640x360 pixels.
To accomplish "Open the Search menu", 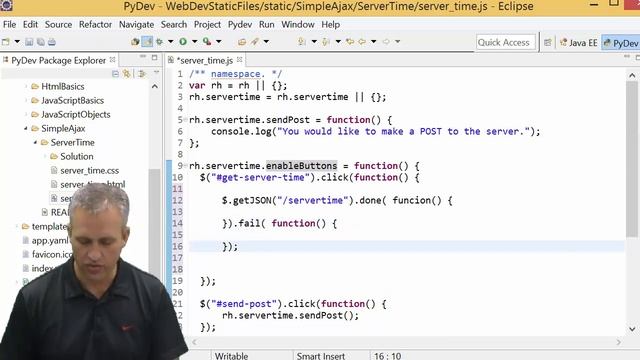I will 173,24.
